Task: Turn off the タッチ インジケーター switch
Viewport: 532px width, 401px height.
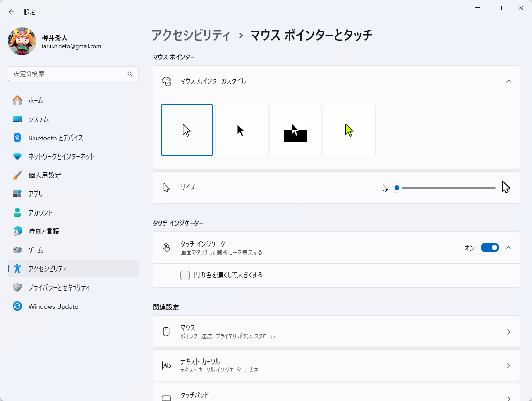Action: pyautogui.click(x=490, y=248)
